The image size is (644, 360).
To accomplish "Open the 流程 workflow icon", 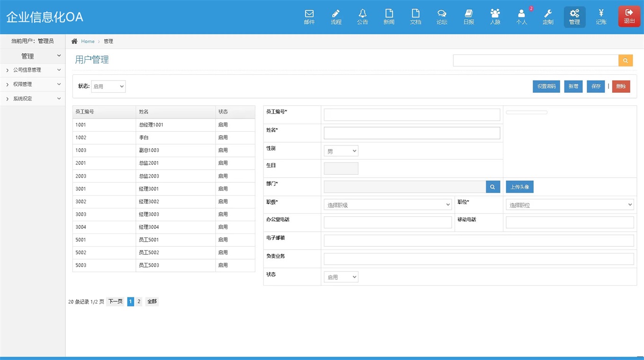I will (336, 17).
